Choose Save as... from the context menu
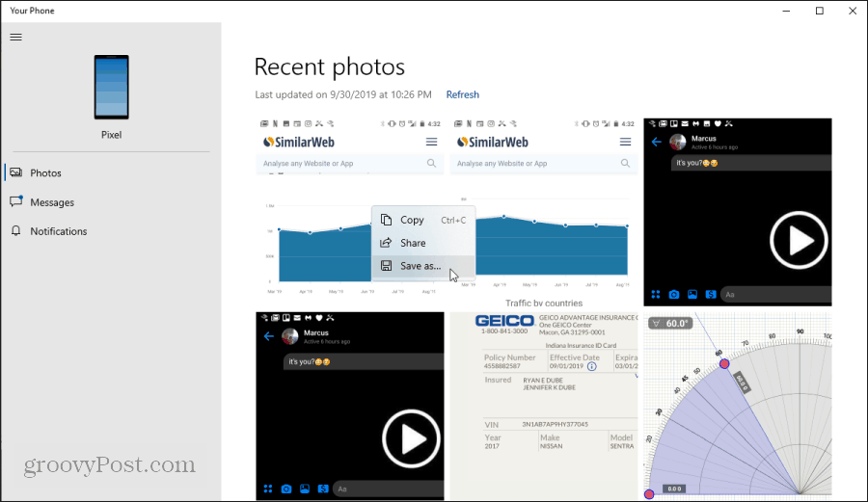Screen dimensions: 868x502 (423, 266)
